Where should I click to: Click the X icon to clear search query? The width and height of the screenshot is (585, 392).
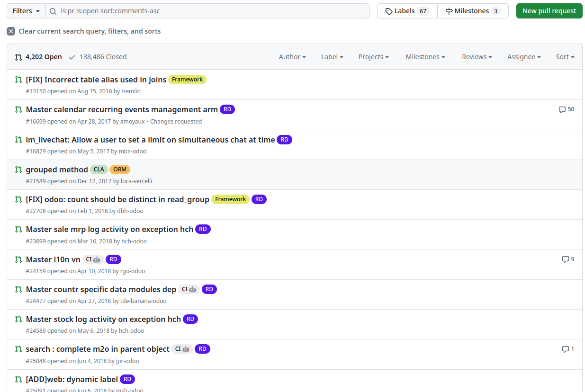[x=11, y=31]
